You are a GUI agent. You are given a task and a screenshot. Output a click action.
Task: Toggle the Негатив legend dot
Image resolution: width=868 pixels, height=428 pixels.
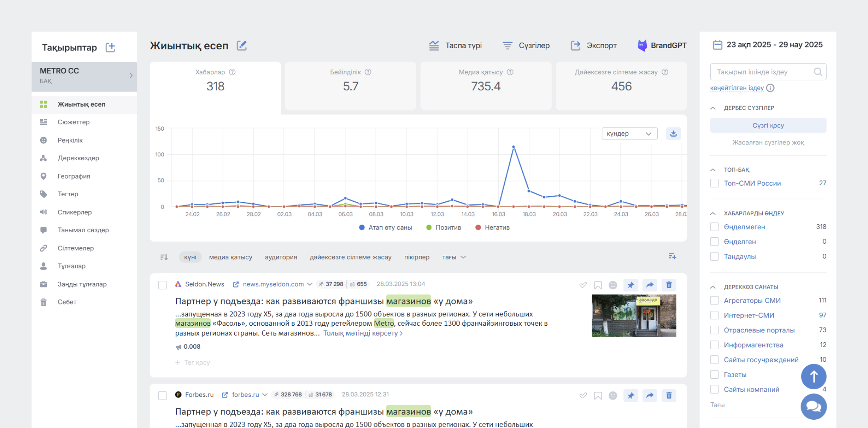click(x=478, y=227)
